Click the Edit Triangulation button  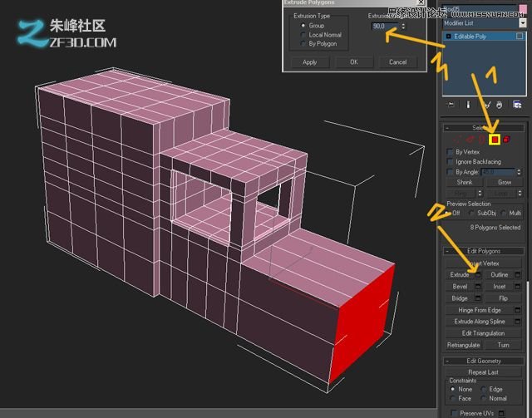[484, 333]
